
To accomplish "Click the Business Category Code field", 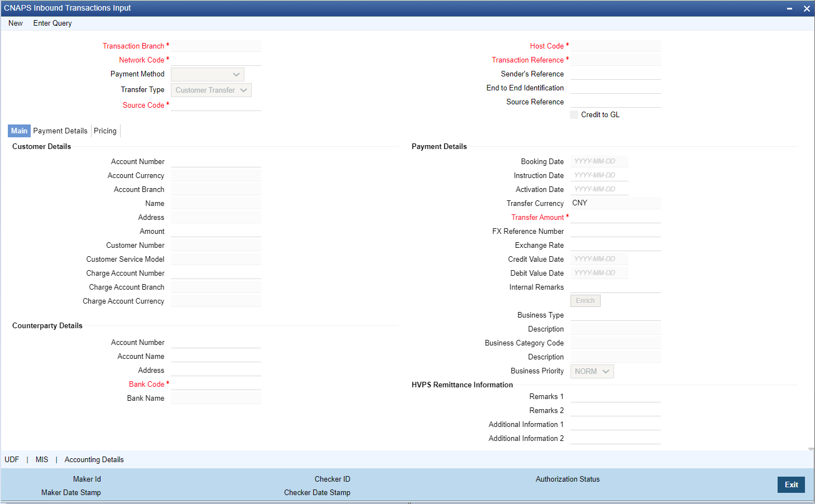I will point(616,343).
